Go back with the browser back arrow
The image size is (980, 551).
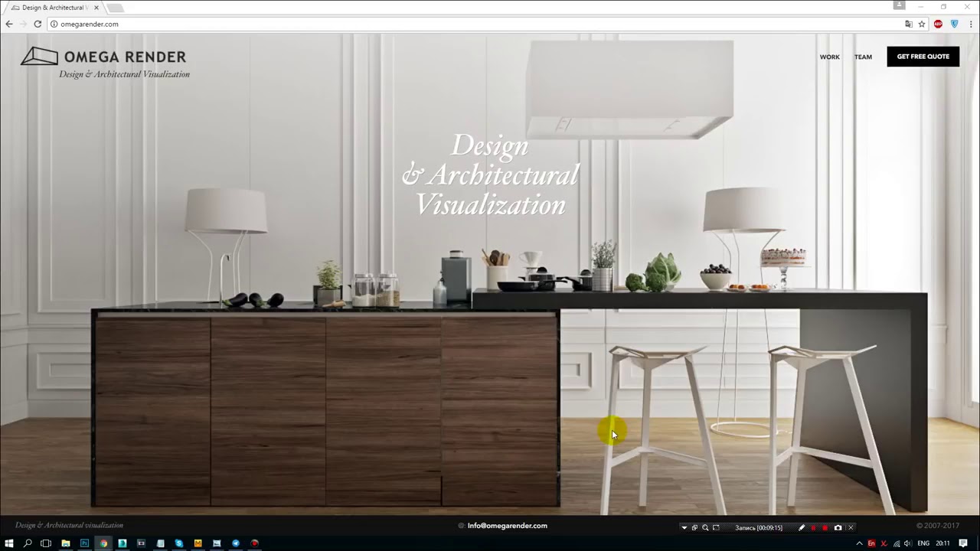tap(8, 24)
